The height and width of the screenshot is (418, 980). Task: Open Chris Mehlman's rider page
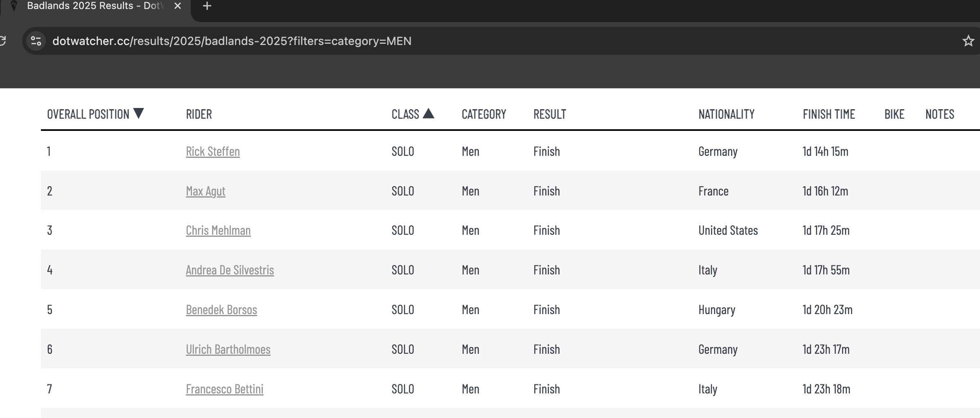pos(218,230)
